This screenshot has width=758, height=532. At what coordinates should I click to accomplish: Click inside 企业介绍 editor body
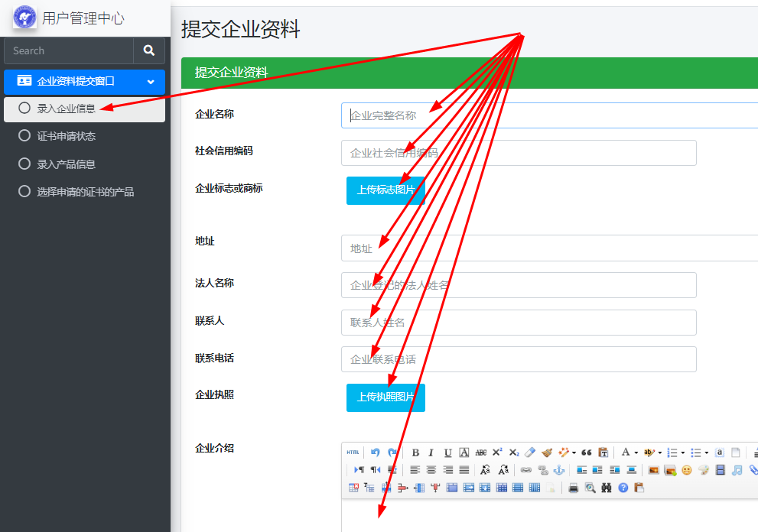click(x=550, y=515)
